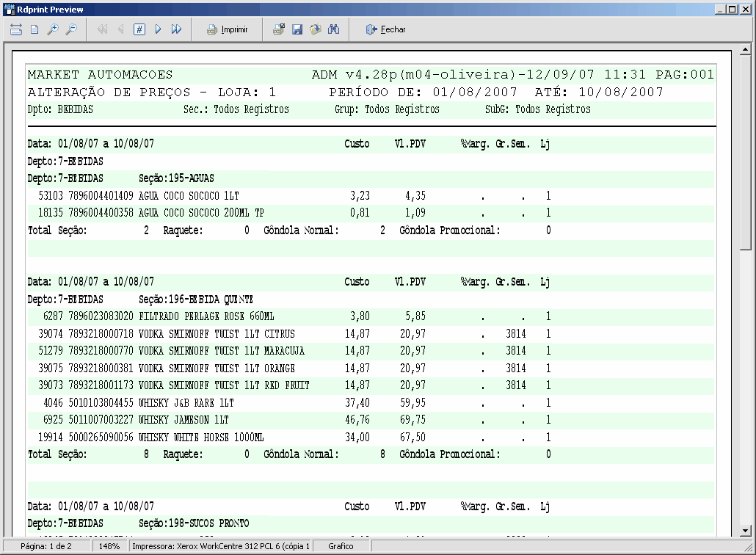Open the printer setup icon
The image size is (756, 555).
(x=279, y=29)
